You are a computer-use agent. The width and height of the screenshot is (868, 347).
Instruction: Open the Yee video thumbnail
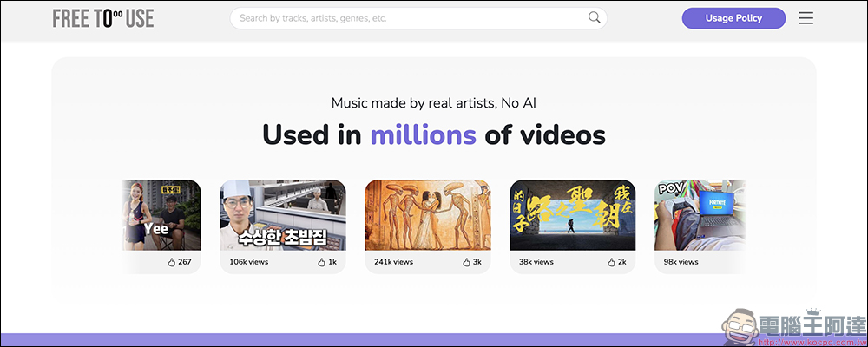[163, 215]
